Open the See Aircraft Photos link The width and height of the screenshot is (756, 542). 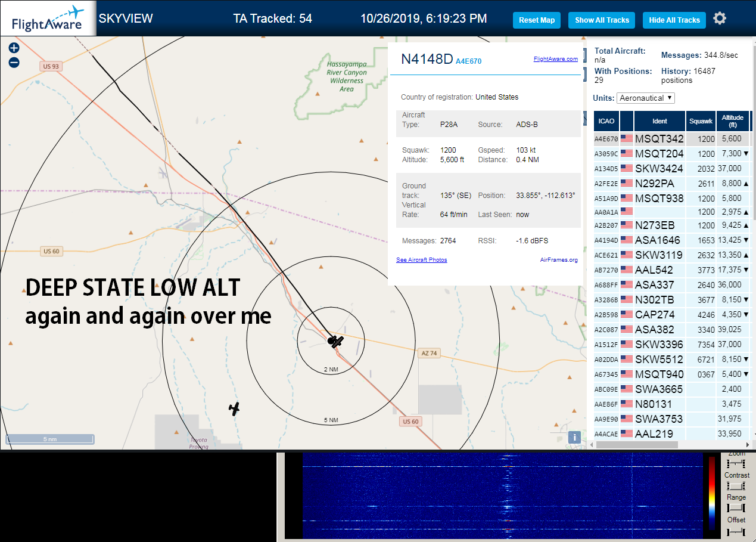point(421,260)
